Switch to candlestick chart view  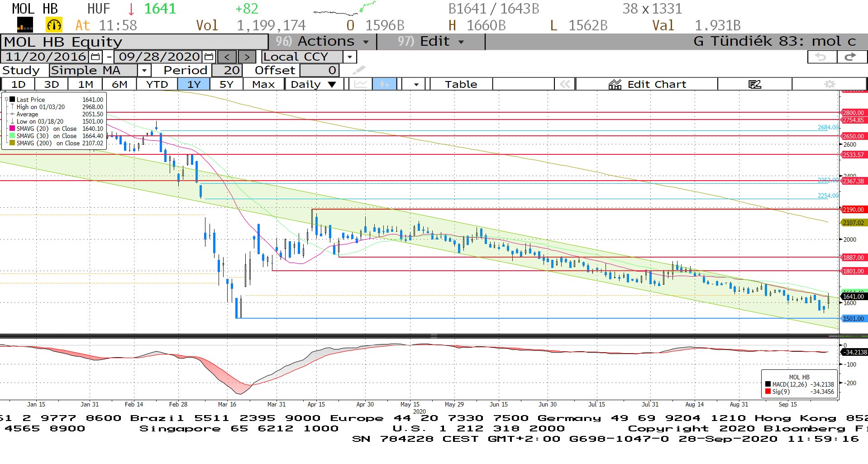click(x=385, y=84)
